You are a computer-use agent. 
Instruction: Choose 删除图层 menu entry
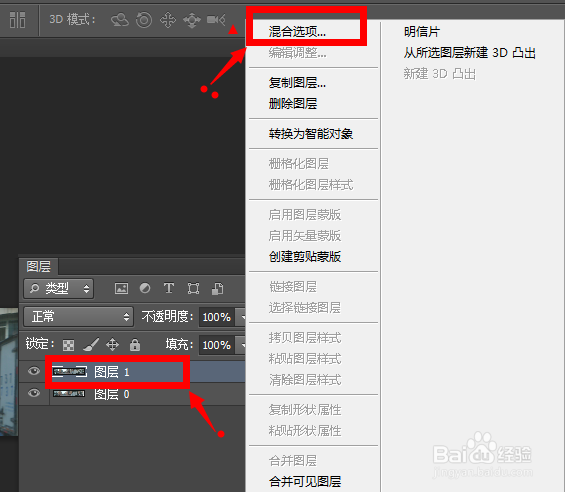(293, 104)
